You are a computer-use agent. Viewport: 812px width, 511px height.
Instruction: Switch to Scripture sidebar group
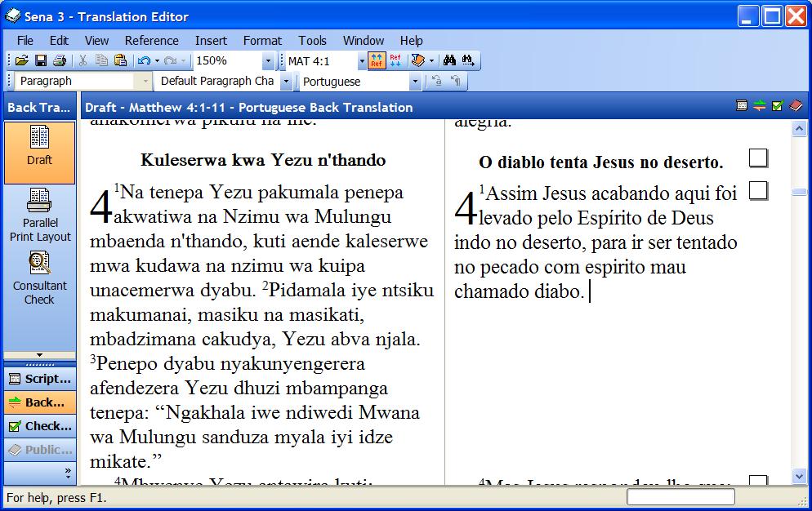40,379
